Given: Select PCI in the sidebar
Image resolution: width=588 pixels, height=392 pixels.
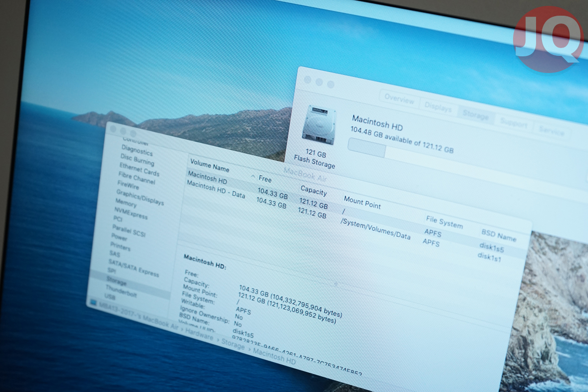Looking at the screenshot, I should 118,219.
